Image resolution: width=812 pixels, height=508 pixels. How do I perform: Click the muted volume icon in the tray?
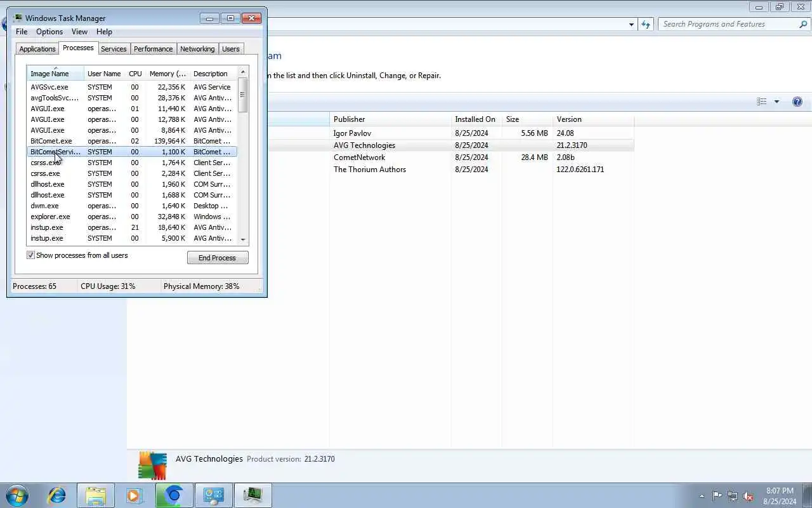[x=748, y=496]
